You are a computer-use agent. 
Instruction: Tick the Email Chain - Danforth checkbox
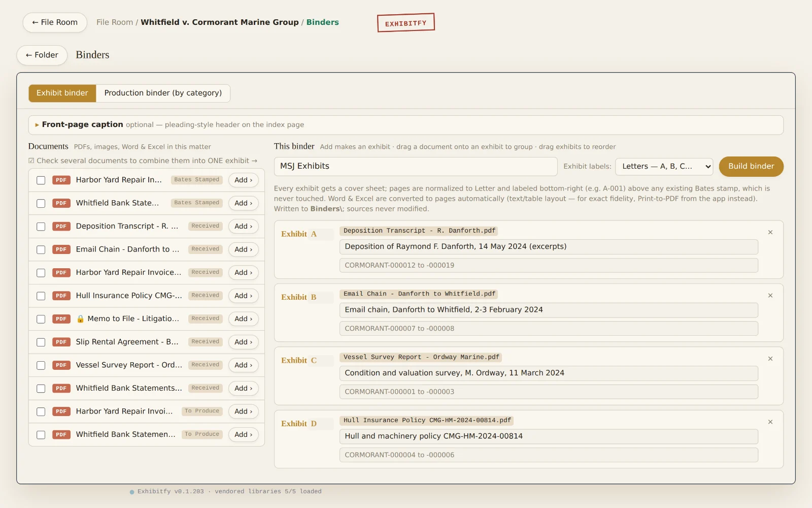click(41, 249)
